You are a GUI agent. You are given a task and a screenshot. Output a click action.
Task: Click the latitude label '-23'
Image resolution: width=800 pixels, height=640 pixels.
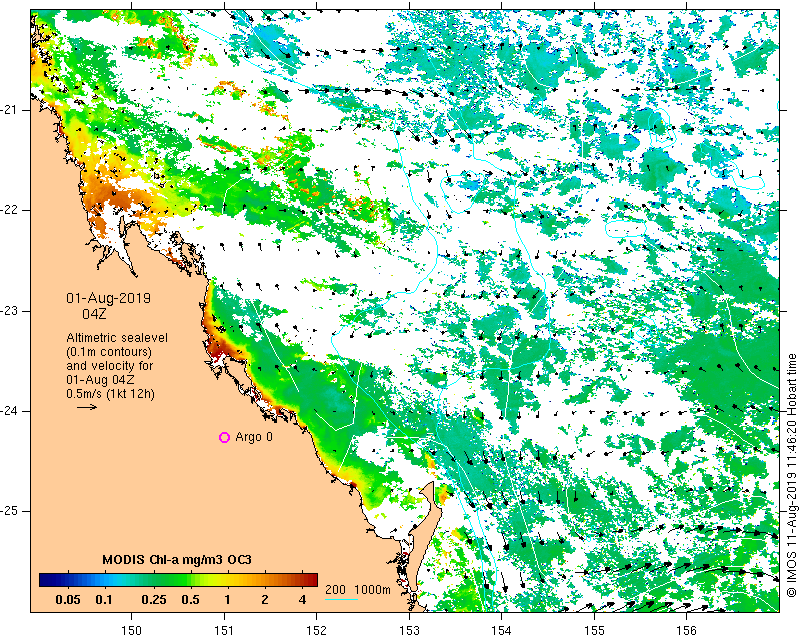pos(9,311)
